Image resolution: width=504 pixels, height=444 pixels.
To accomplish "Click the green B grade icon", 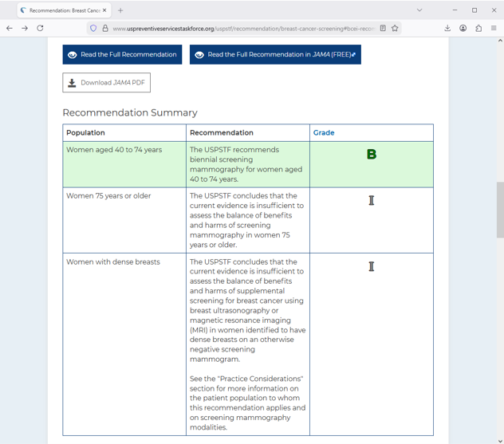I will coord(372,155).
